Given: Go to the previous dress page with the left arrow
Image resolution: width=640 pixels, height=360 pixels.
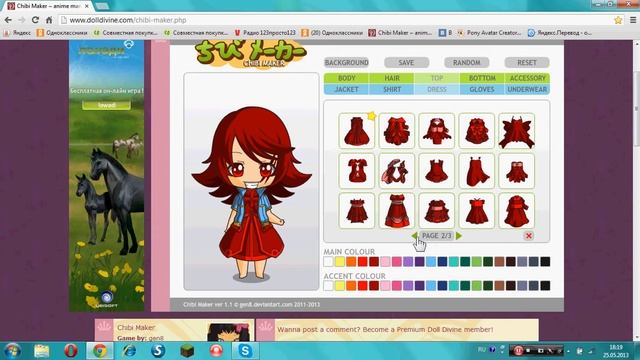Looking at the screenshot, I should coord(414,236).
